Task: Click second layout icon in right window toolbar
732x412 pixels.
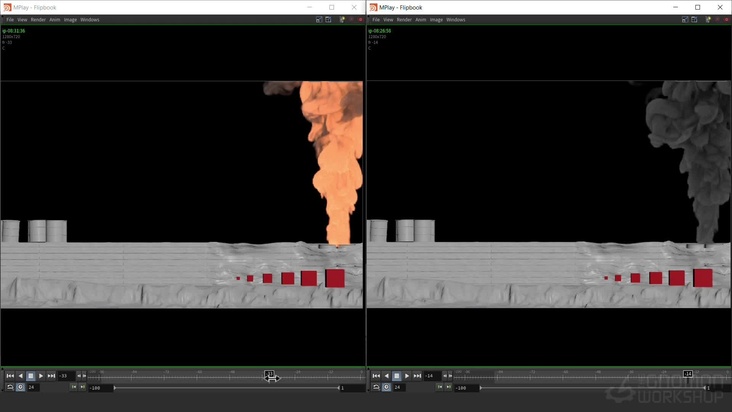Action: click(694, 20)
